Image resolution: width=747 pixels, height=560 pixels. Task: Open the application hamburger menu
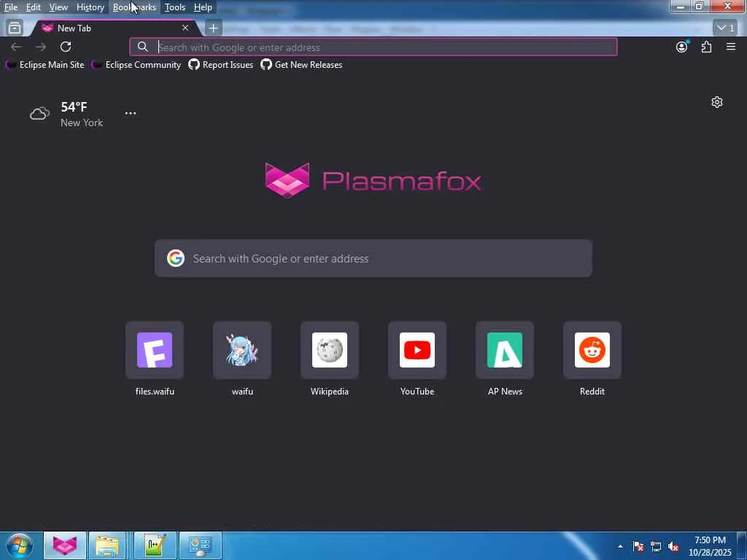731,47
